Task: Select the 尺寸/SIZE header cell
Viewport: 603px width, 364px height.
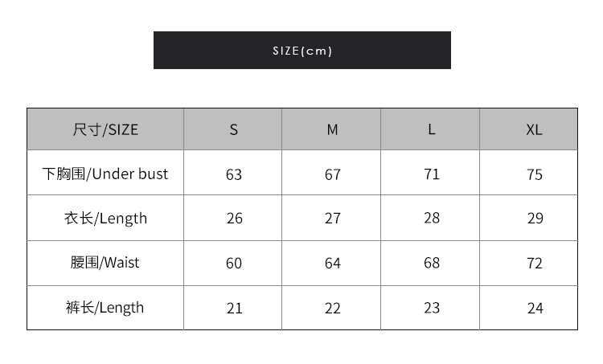Action: [x=105, y=129]
